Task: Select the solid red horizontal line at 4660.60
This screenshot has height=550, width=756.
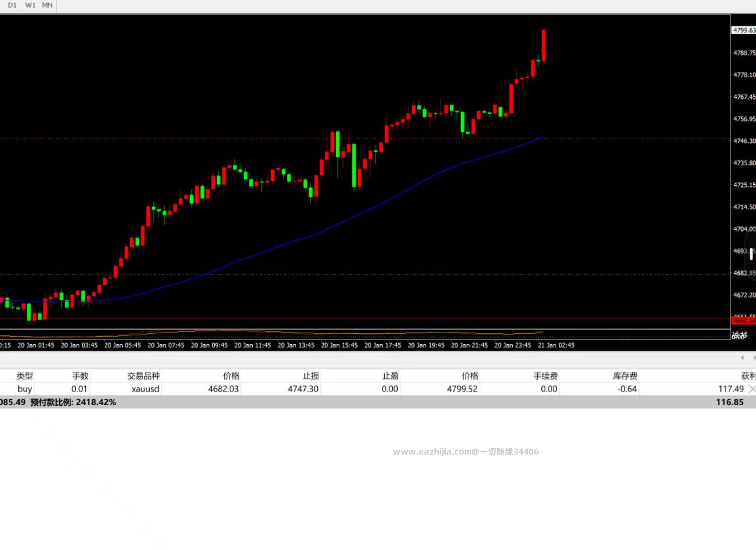Action: pos(365,318)
